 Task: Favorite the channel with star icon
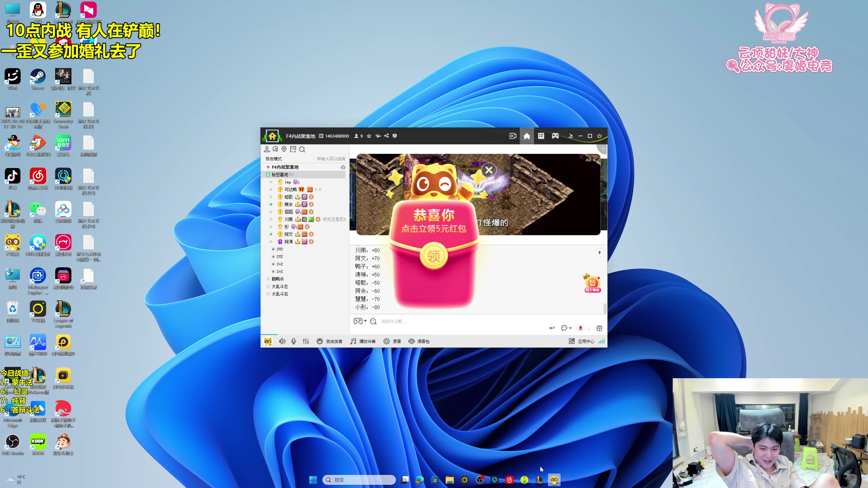click(x=369, y=136)
